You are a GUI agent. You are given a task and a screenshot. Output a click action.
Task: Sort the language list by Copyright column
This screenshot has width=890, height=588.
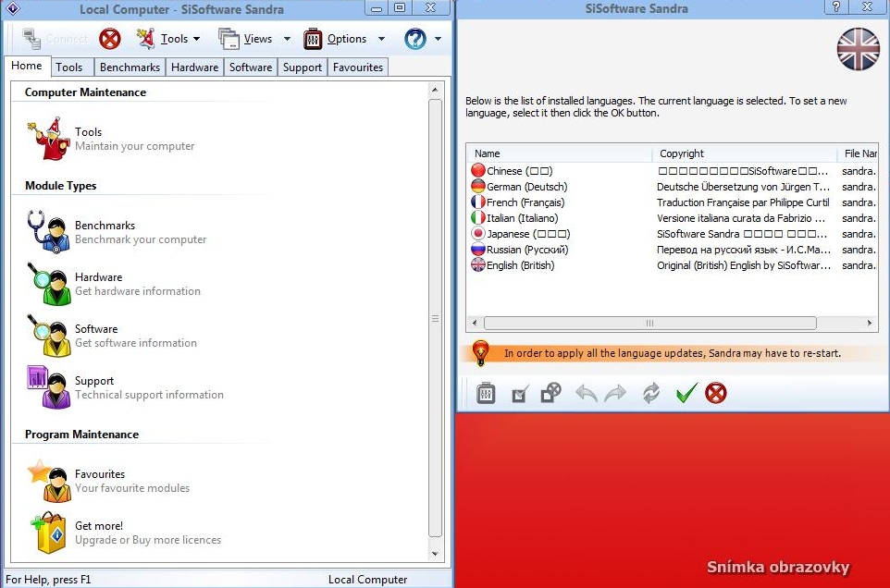point(745,153)
